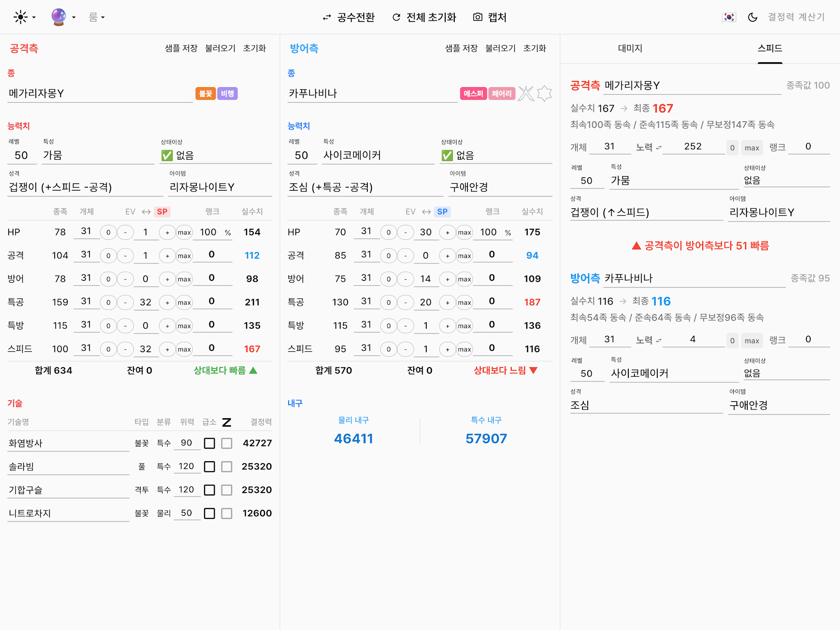The image size is (840, 630).
Task: Click the Korean flag language icon
Action: click(x=729, y=17)
